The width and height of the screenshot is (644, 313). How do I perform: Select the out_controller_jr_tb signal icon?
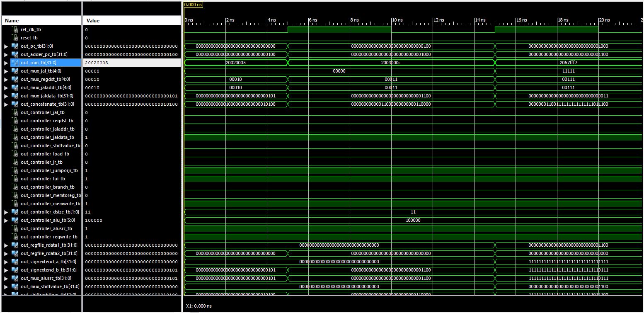(x=15, y=162)
